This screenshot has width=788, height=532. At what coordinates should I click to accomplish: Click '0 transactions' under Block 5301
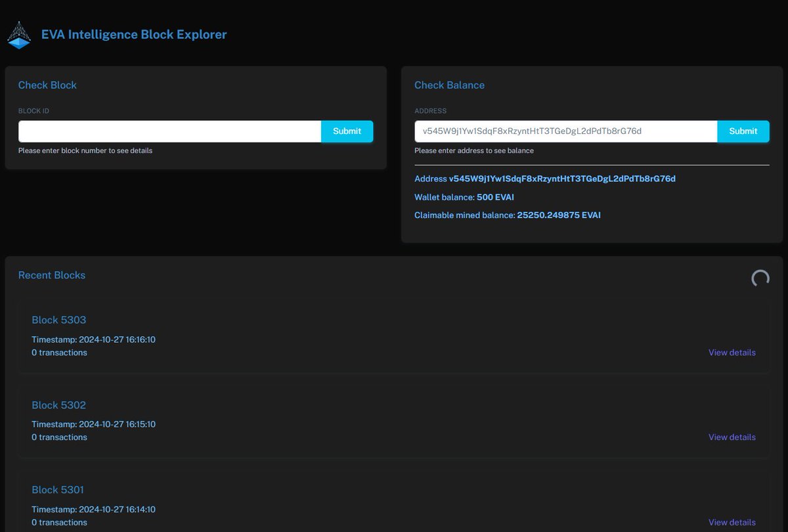coord(59,523)
